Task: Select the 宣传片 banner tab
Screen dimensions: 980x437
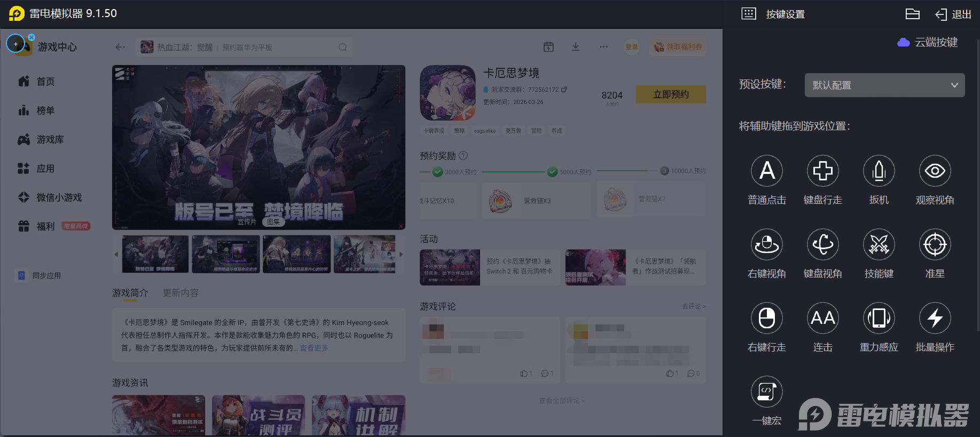Action: coord(247,222)
